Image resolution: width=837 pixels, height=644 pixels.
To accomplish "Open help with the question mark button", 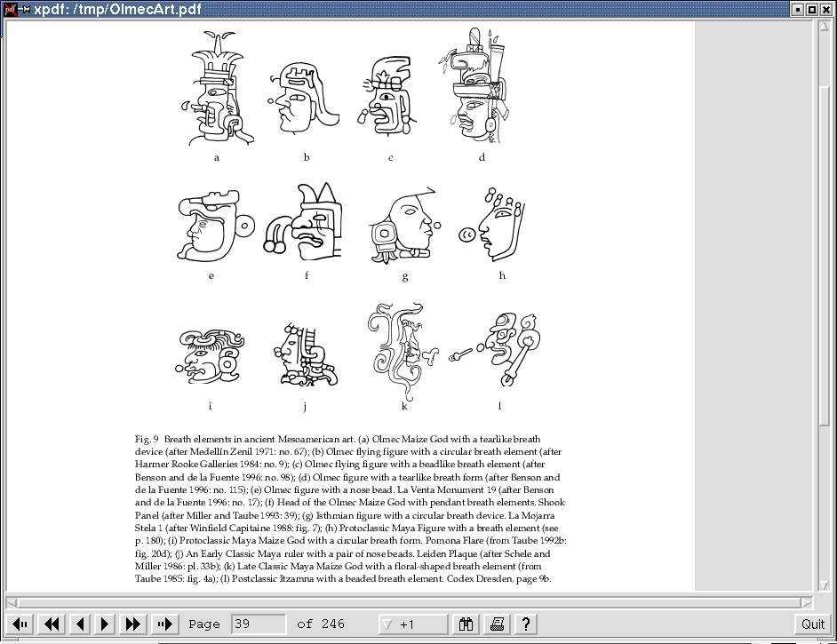I will [526, 624].
